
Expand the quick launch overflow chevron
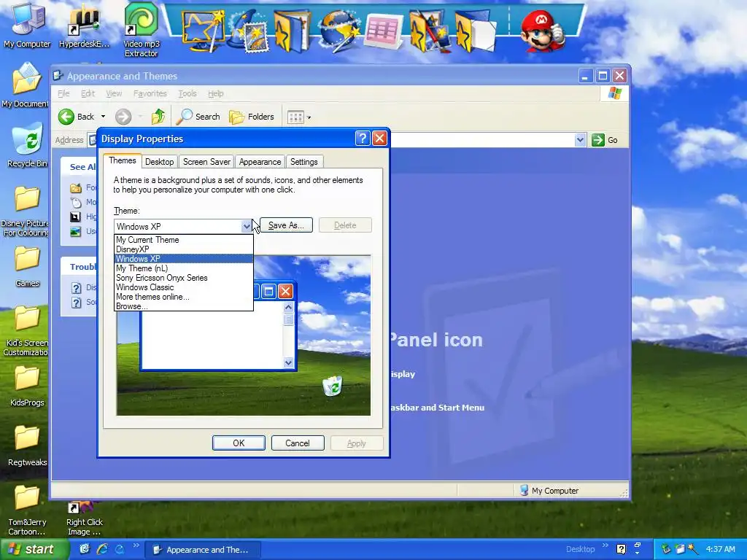[136, 545]
